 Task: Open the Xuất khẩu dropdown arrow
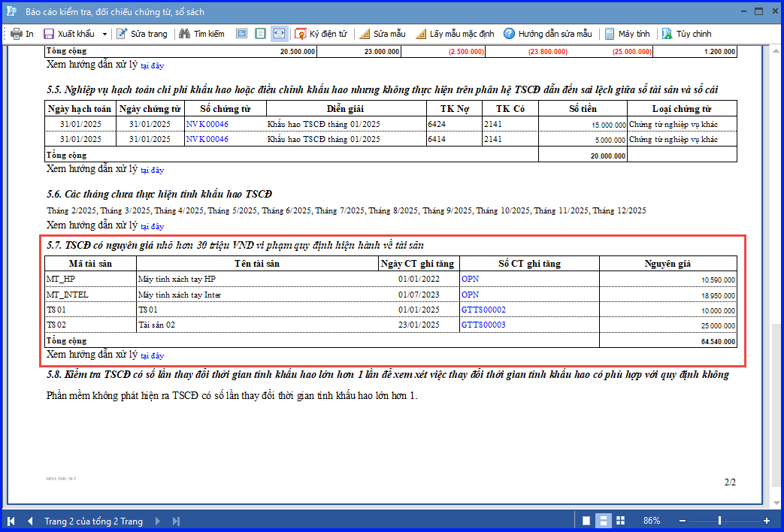[104, 34]
